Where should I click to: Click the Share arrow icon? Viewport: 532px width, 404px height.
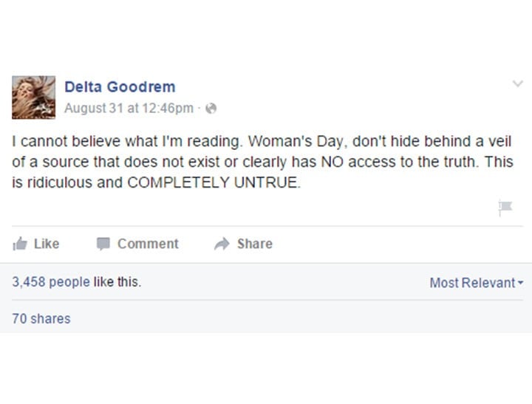222,244
